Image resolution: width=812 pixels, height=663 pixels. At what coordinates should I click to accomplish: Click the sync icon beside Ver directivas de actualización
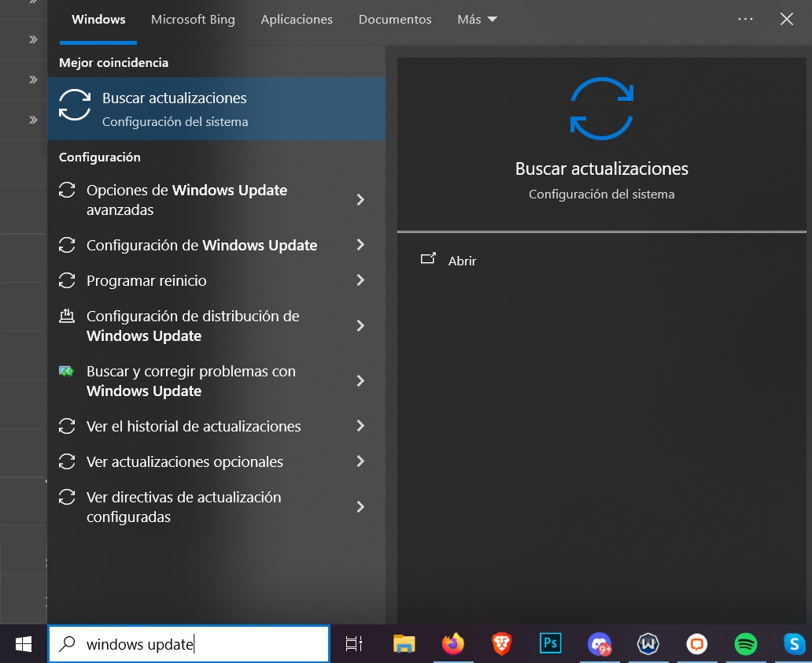click(67, 497)
